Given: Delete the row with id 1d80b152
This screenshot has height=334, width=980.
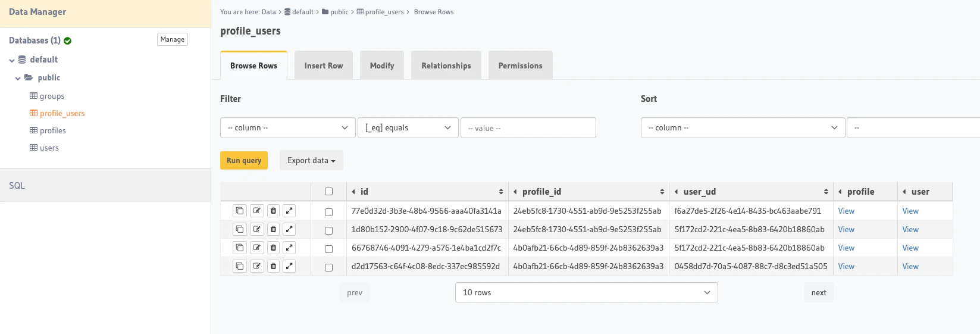Looking at the screenshot, I should point(273,229).
